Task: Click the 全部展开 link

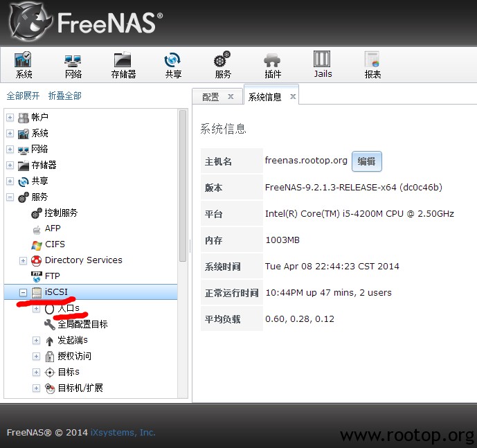Action: [23, 96]
